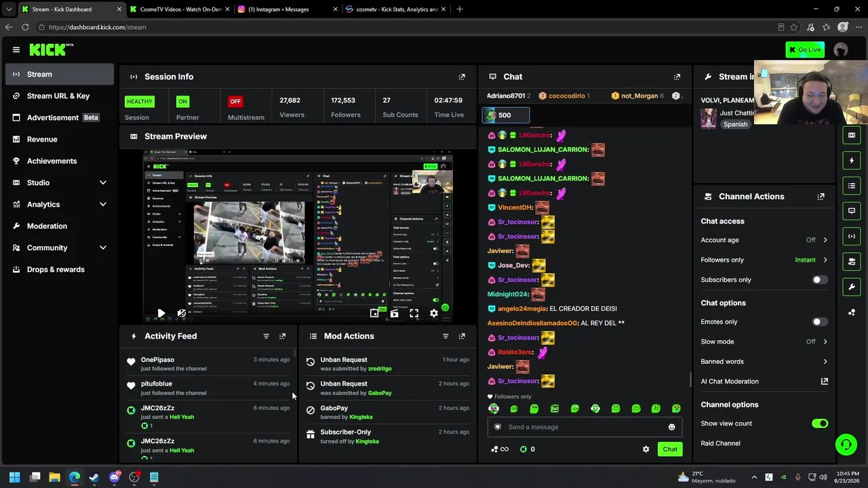Image resolution: width=868 pixels, height=488 pixels.
Task: Pop out the Activity Feed panel
Action: point(283,336)
